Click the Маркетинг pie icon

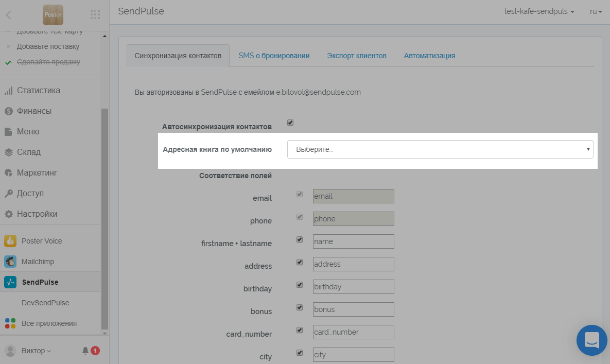[x=9, y=173]
